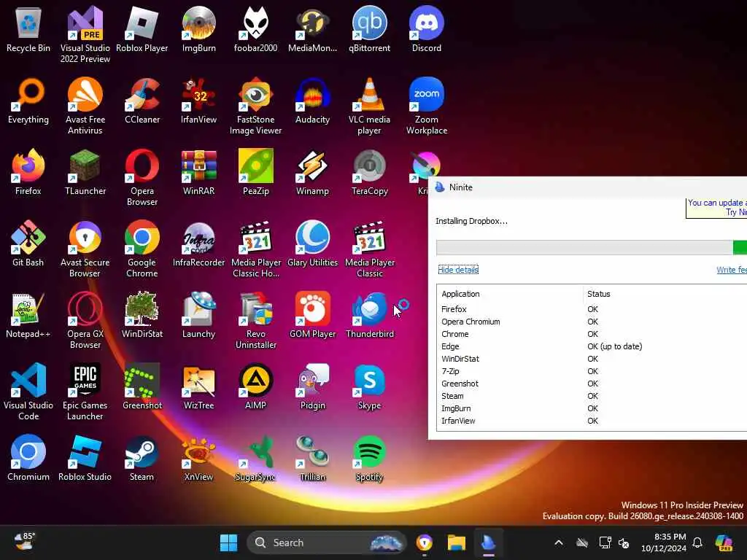Select the AIMP desktop icon
This screenshot has height=560, width=747.
[255, 386]
